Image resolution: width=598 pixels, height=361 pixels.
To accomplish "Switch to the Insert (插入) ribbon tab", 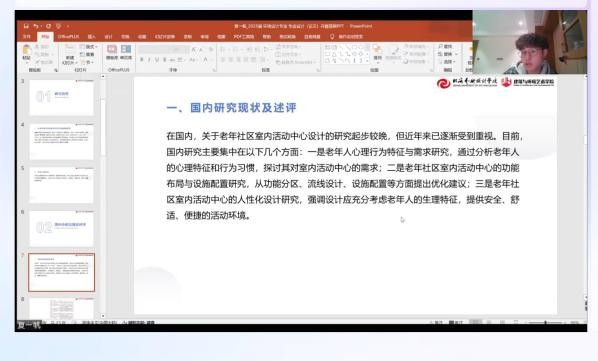I will [x=92, y=37].
